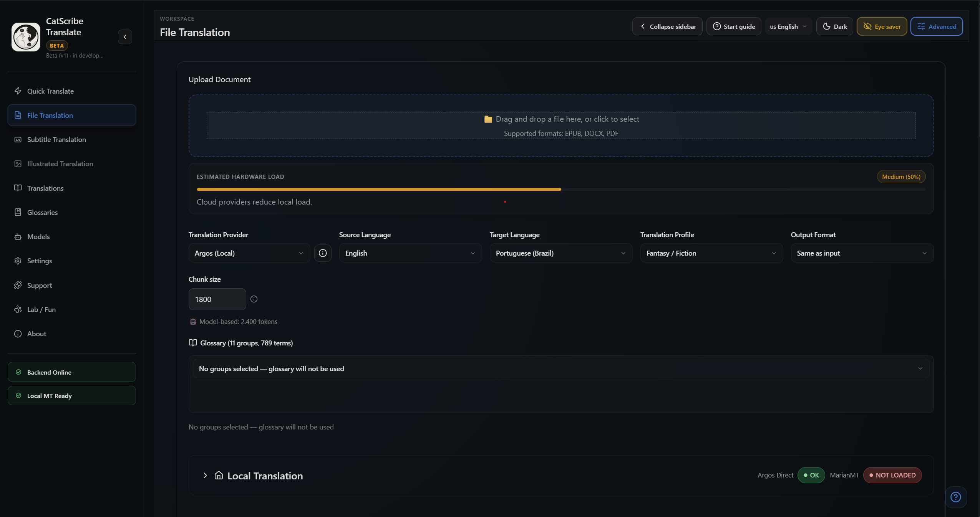Click the Glossary book icon
The height and width of the screenshot is (517, 980).
coord(193,343)
